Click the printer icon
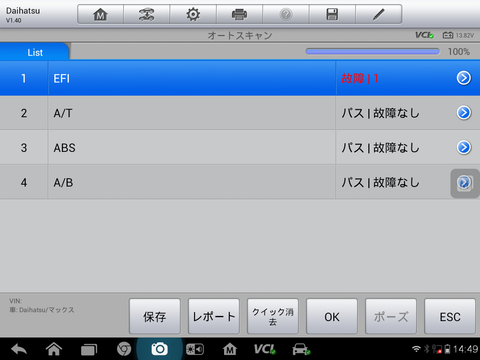This screenshot has width=480, height=360. (239, 14)
